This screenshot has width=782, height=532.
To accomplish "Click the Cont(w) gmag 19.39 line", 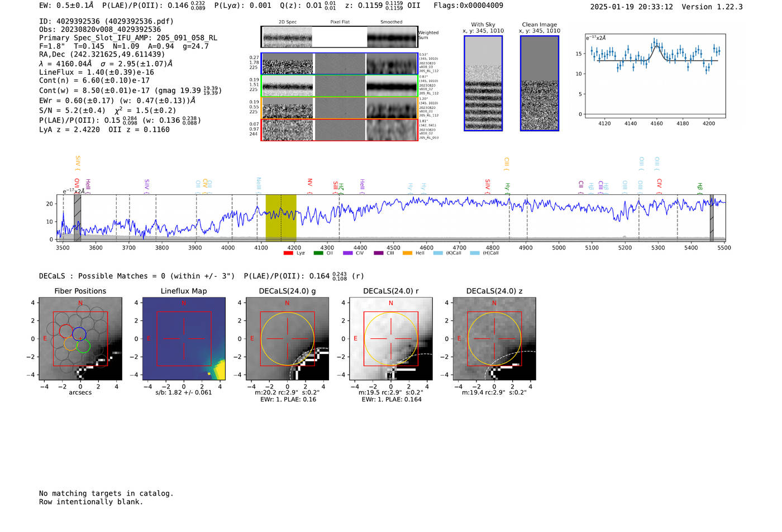I will click(x=131, y=90).
